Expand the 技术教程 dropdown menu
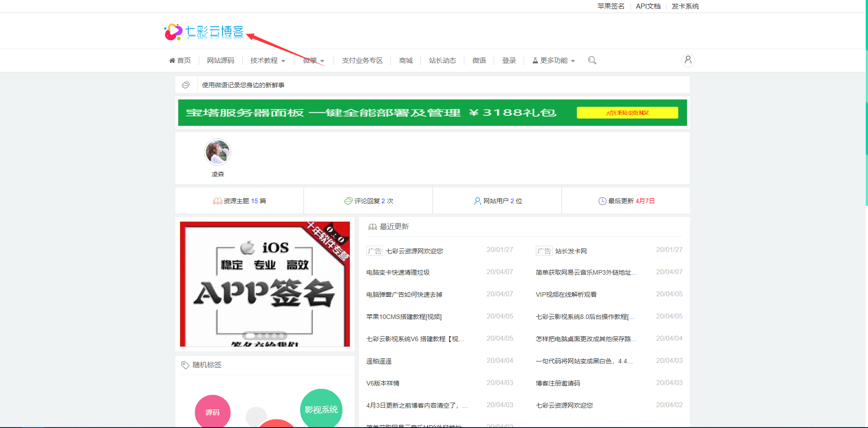868x428 pixels. (x=267, y=61)
